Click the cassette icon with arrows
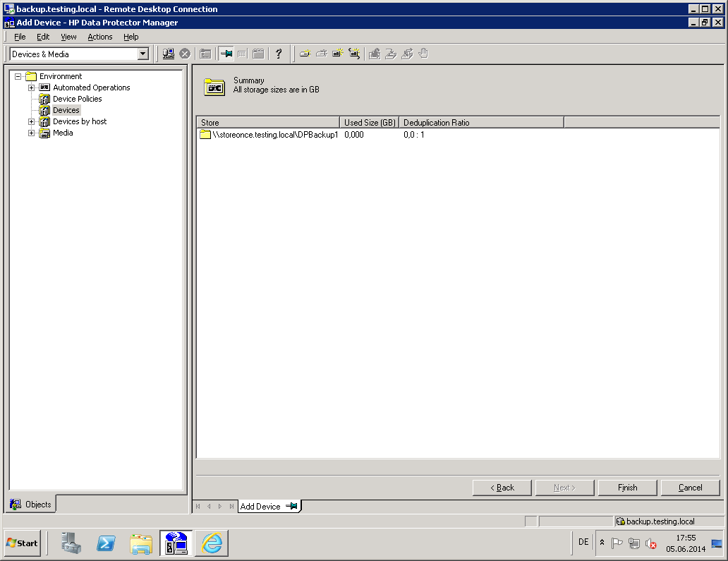728x561 pixels. [x=354, y=54]
